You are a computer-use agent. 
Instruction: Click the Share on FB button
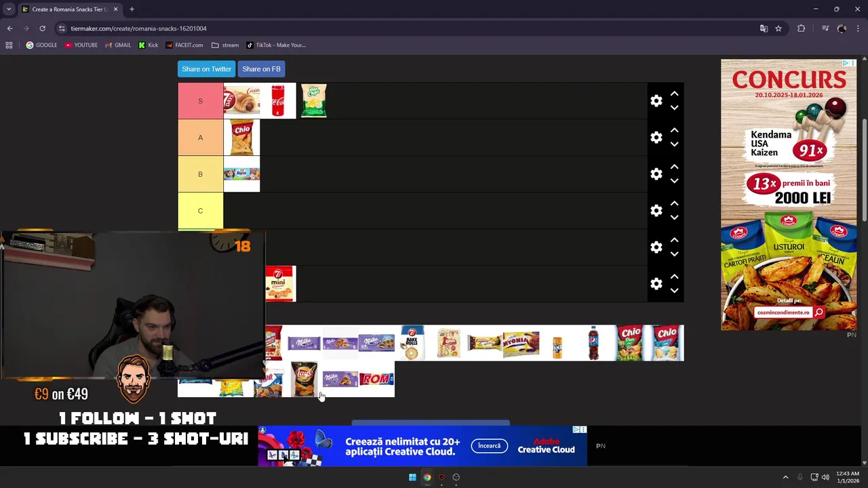tap(261, 69)
